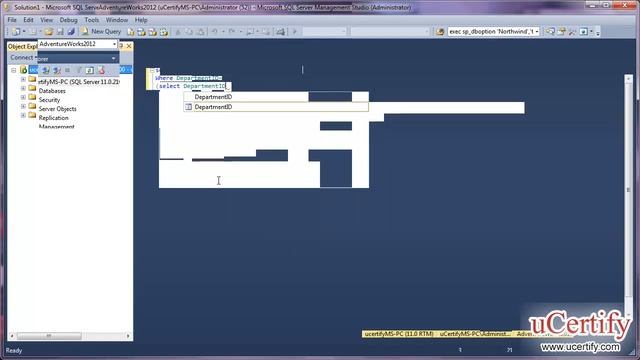Expand the Server Objects folder node

(x=23, y=106)
